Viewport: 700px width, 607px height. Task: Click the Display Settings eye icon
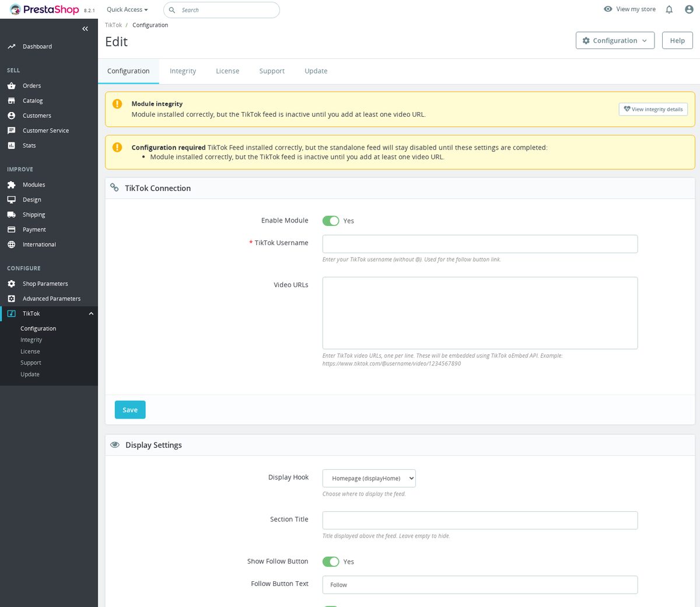click(x=115, y=445)
